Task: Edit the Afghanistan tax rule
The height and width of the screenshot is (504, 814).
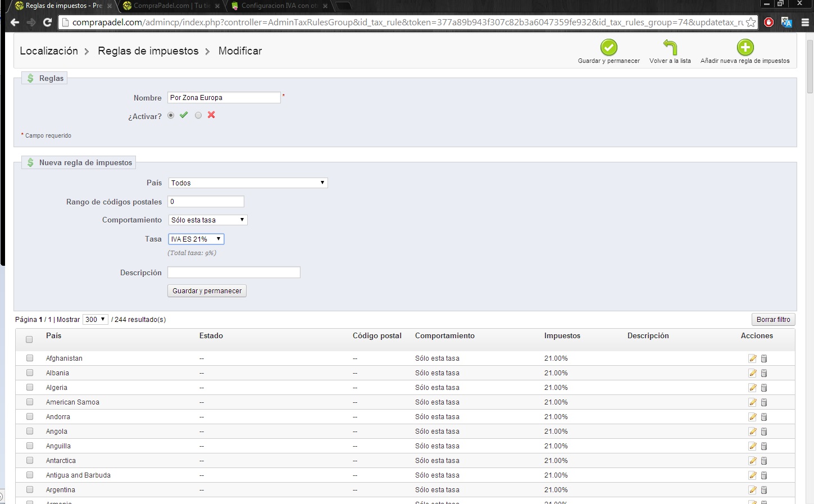Action: click(x=752, y=358)
